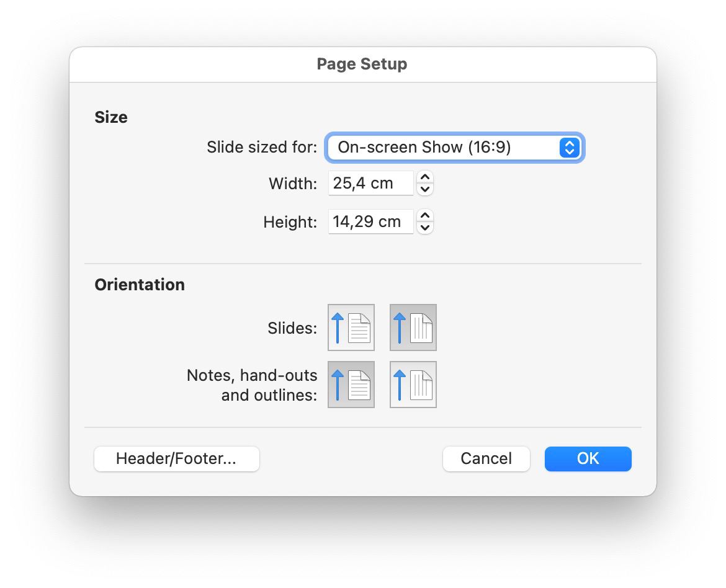Screen dimensions: 726x588
Task: Cancel the Page Setup dialog
Action: 486,459
